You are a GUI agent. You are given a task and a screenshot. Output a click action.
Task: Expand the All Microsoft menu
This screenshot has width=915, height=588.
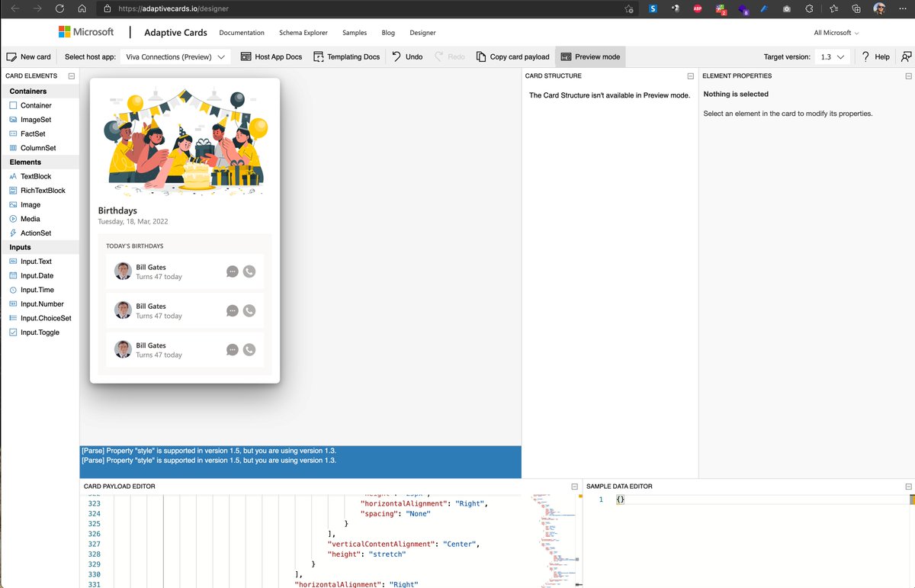click(x=836, y=33)
